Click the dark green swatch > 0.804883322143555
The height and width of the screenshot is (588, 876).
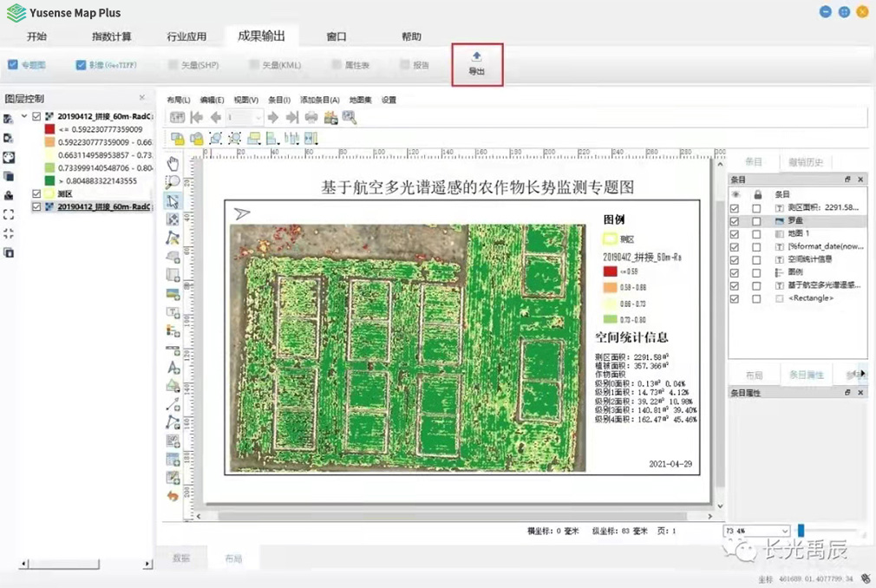coord(49,180)
